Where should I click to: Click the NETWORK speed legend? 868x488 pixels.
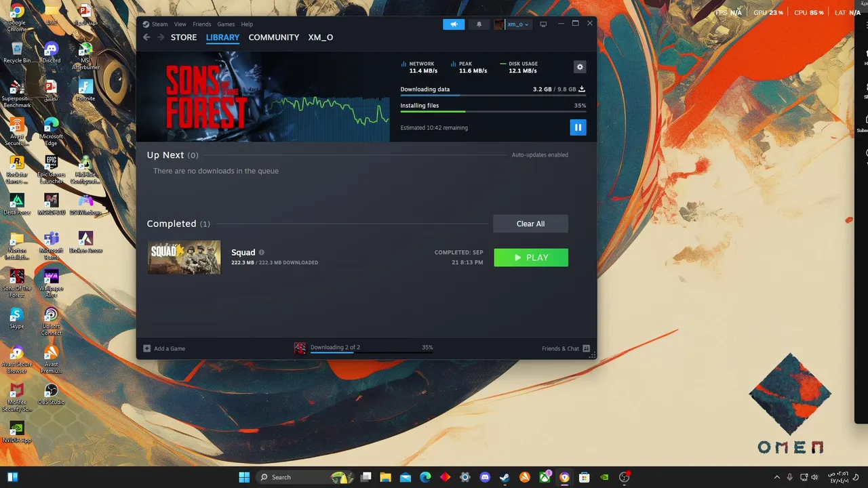coord(419,67)
